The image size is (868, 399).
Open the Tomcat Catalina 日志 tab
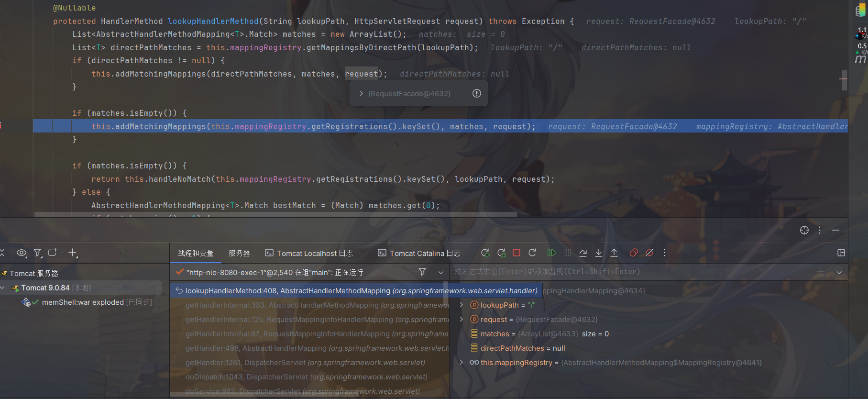419,253
